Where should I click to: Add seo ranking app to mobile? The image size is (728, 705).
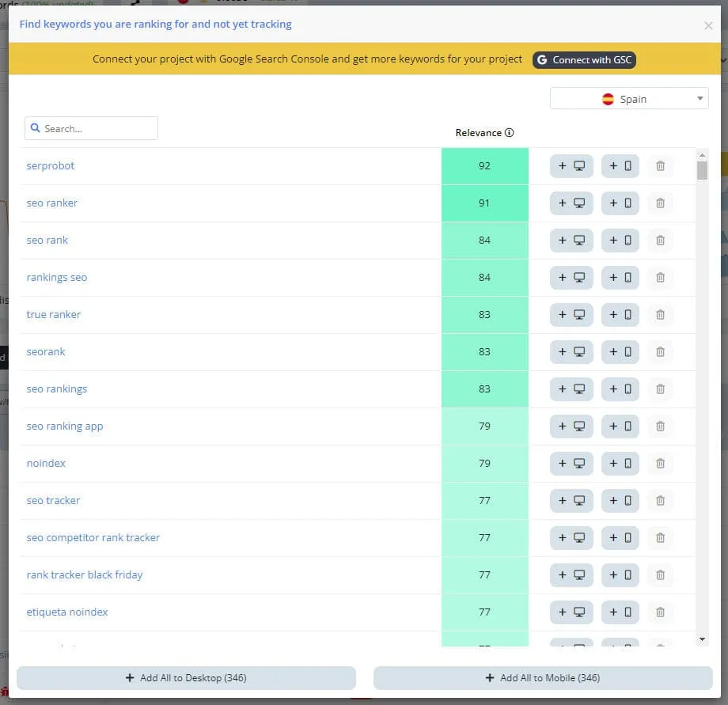point(620,426)
